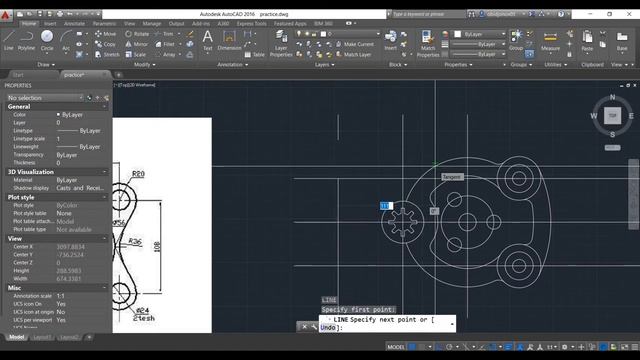This screenshot has height=360, width=640.
Task: Click Match Properties tool
Action: click(428, 43)
